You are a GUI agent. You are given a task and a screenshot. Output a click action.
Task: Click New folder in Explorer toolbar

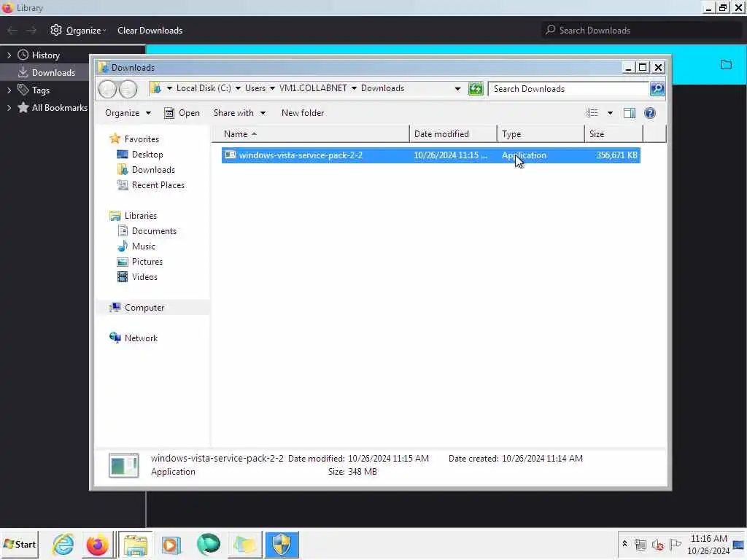pyautogui.click(x=303, y=113)
